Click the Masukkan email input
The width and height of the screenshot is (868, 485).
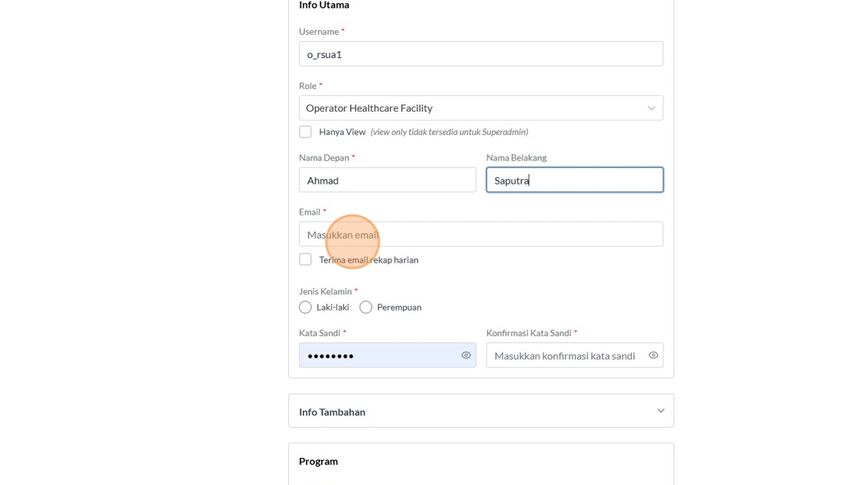(480, 235)
